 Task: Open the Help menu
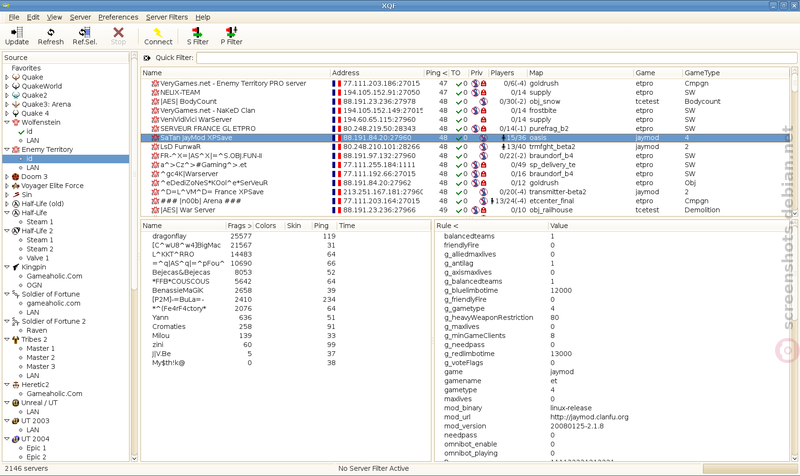click(x=203, y=17)
